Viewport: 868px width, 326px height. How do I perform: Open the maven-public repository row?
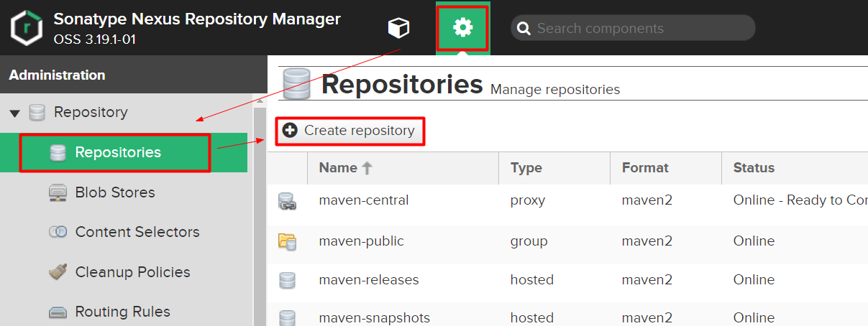click(567, 241)
